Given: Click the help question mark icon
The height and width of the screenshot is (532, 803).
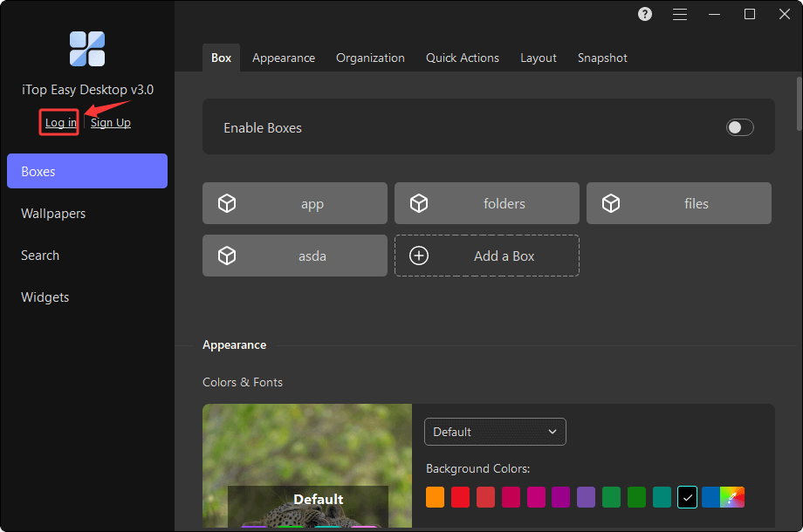Looking at the screenshot, I should 645,14.
